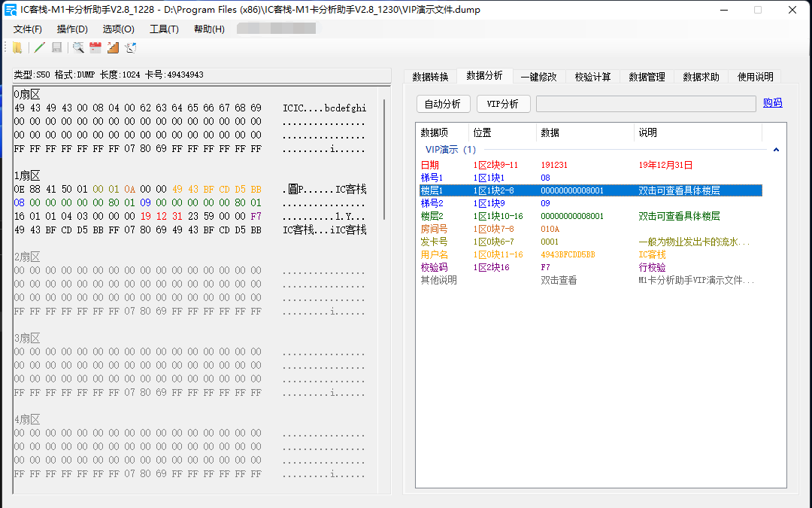Select the 发卡号 row
The height and width of the screenshot is (508, 812).
[590, 242]
